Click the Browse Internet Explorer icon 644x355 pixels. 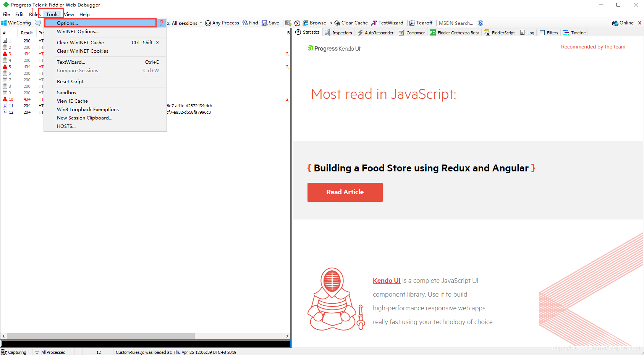tap(306, 23)
